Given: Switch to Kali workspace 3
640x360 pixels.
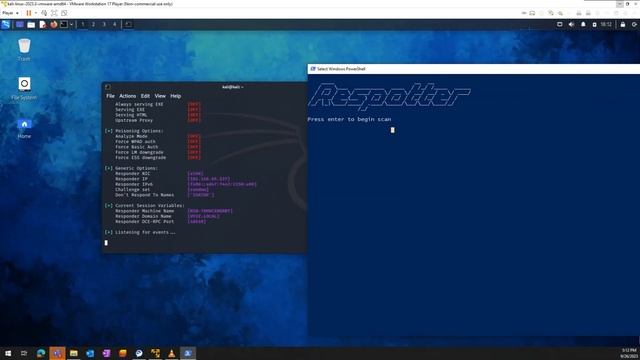Looking at the screenshot, I should (x=104, y=24).
